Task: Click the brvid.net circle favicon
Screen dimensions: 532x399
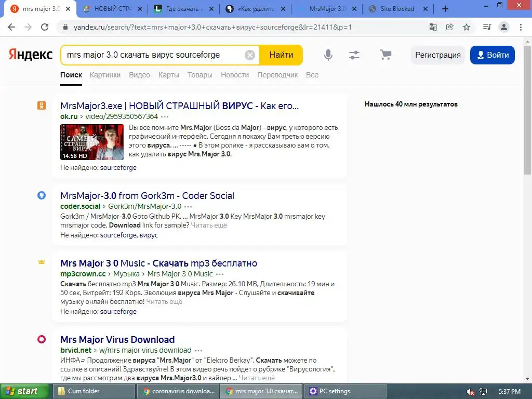Action: (x=42, y=339)
